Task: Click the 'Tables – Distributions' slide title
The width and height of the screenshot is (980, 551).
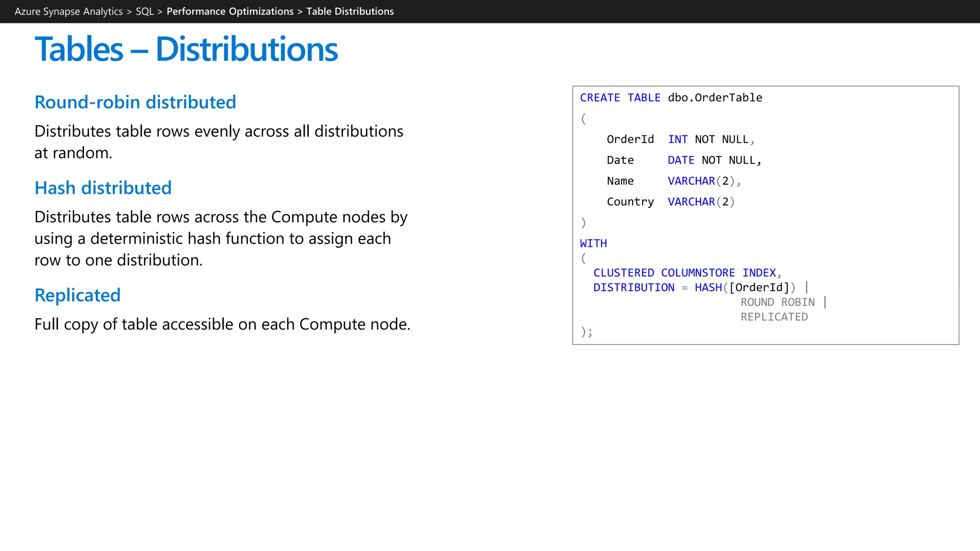Action: [186, 49]
